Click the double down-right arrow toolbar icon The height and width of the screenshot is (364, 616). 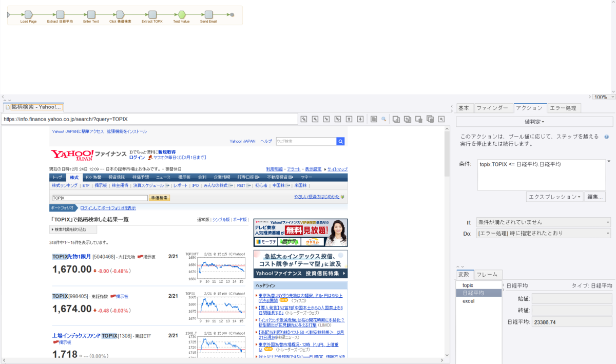(338, 119)
